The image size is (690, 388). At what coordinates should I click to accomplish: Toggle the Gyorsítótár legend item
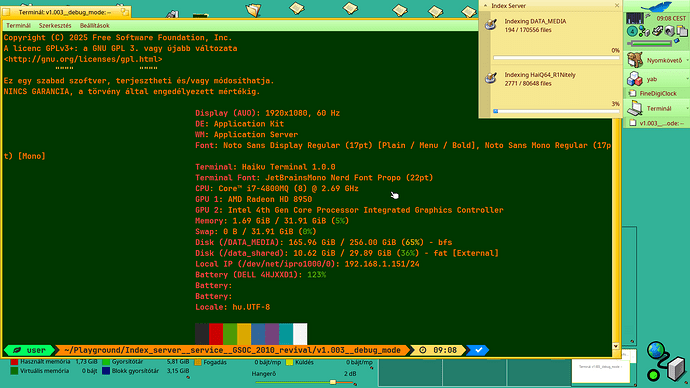(x=146, y=362)
